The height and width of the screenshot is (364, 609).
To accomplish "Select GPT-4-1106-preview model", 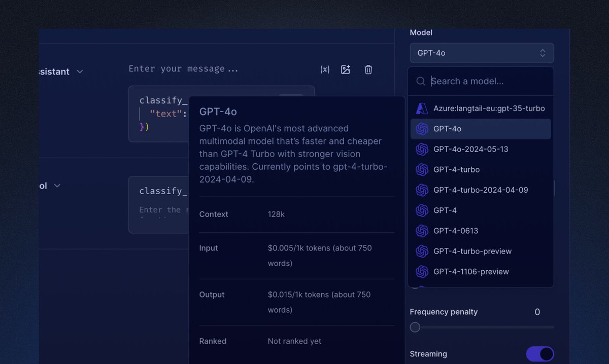I will click(481, 272).
